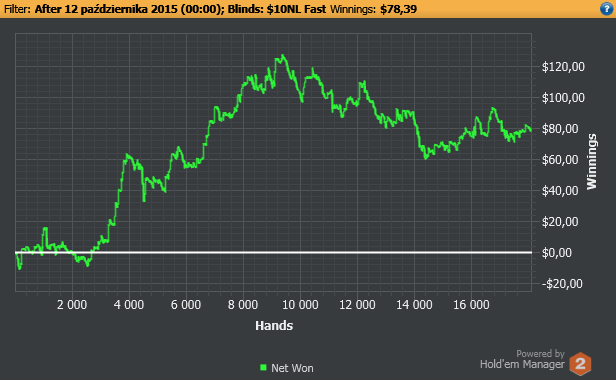
Task: Click the green Net Won legend square
Action: 263,367
